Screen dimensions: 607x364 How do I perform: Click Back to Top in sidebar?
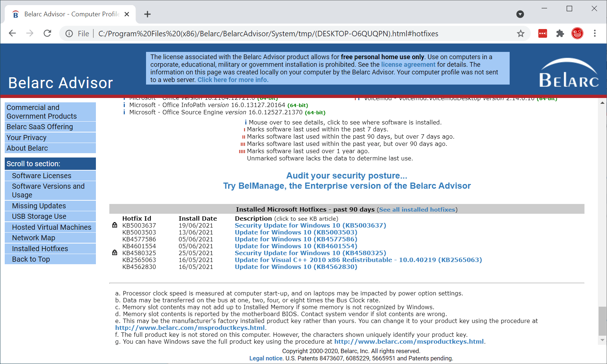pyautogui.click(x=50, y=259)
